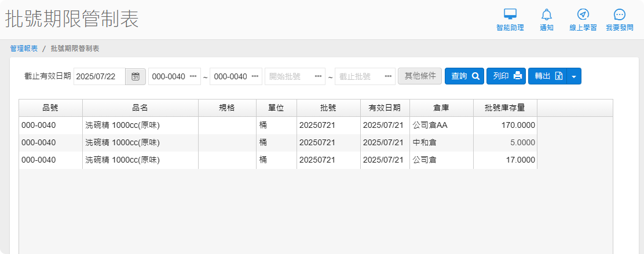The width and height of the screenshot is (644, 254).
Task: Open the 智能助理 smart assistant
Action: [x=510, y=20]
